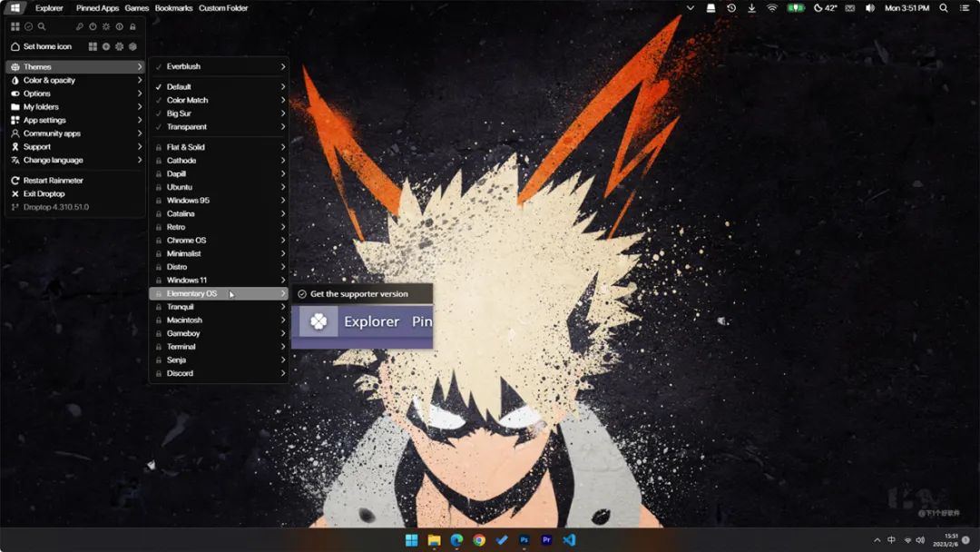
Task: Click the lock icon in the Droptop panel
Action: 132,27
